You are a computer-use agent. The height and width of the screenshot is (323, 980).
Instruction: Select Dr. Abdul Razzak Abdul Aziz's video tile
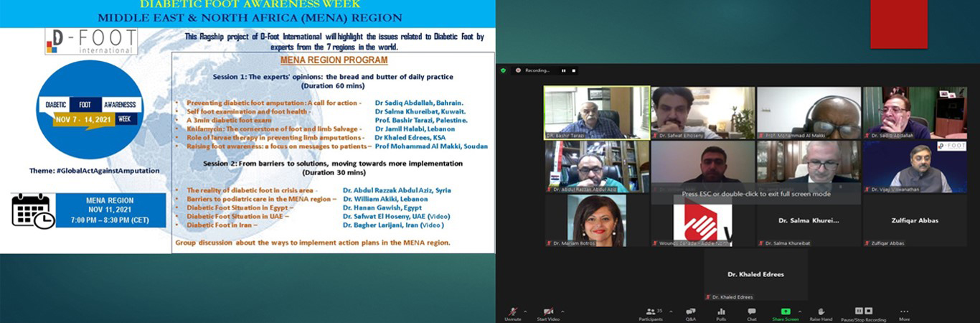pyautogui.click(x=597, y=167)
